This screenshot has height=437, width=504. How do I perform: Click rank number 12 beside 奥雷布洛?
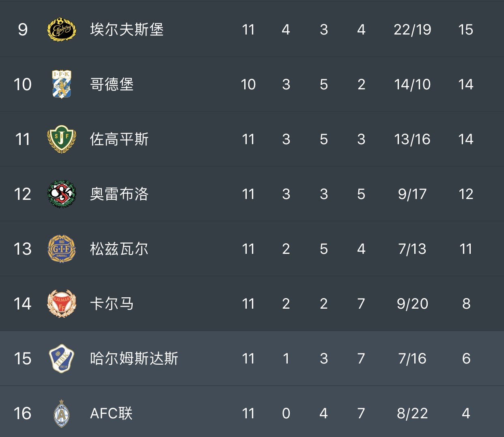pos(22,194)
